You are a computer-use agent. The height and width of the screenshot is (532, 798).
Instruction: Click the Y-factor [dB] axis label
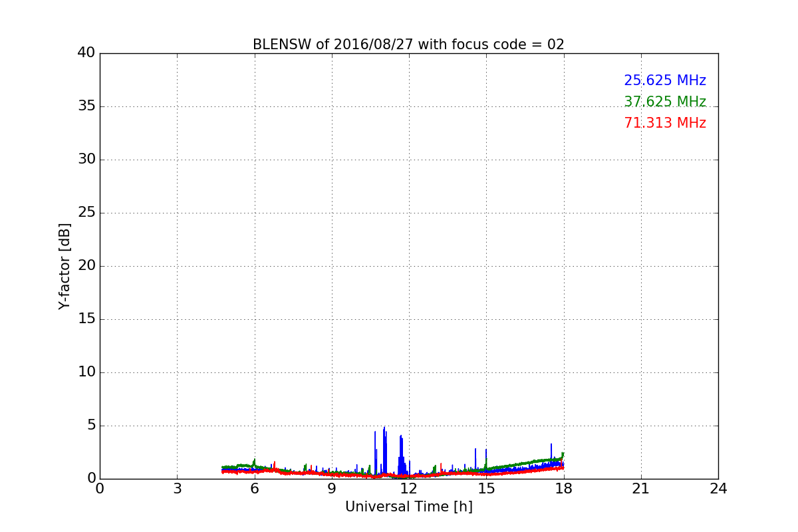click(65, 266)
